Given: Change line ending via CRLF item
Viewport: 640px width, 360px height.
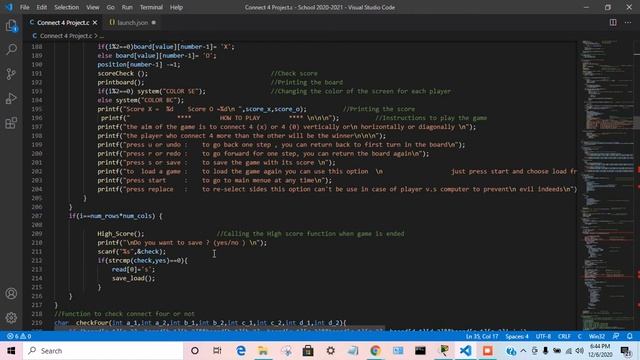Looking at the screenshot, I should point(564,336).
